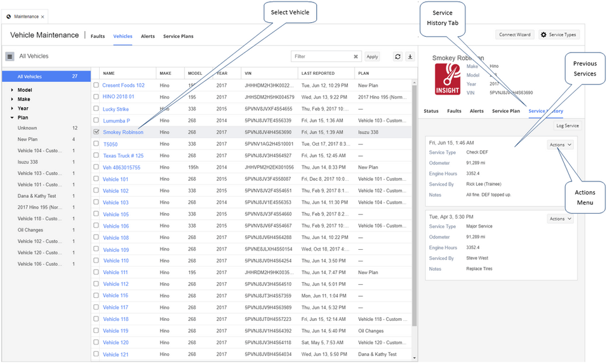
Task: Click the hamburger menu icon beside All Vehicles
Action: [x=10, y=56]
